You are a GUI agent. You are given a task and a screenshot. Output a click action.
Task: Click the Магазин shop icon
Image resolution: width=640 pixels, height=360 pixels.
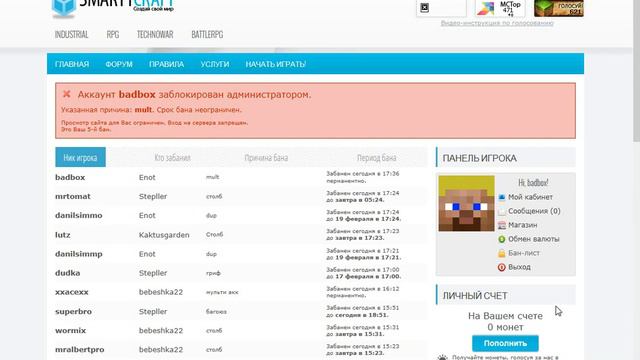click(502, 225)
